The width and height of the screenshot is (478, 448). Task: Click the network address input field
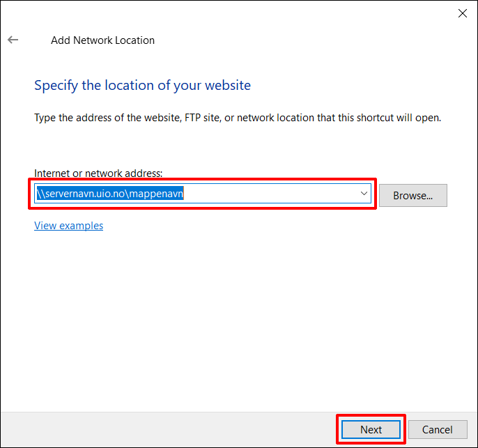pos(202,193)
